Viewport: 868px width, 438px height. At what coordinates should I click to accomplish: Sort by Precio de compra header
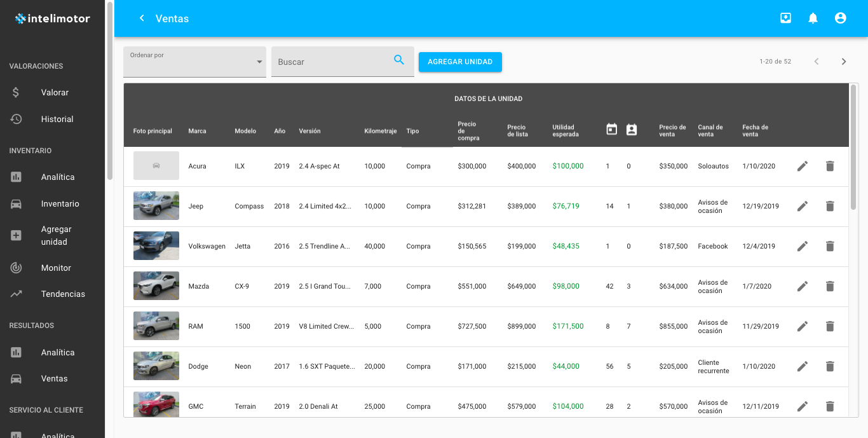[469, 131]
